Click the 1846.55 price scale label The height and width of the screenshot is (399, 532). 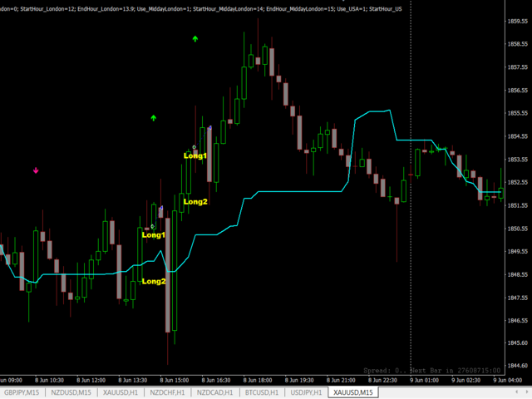coord(517,320)
